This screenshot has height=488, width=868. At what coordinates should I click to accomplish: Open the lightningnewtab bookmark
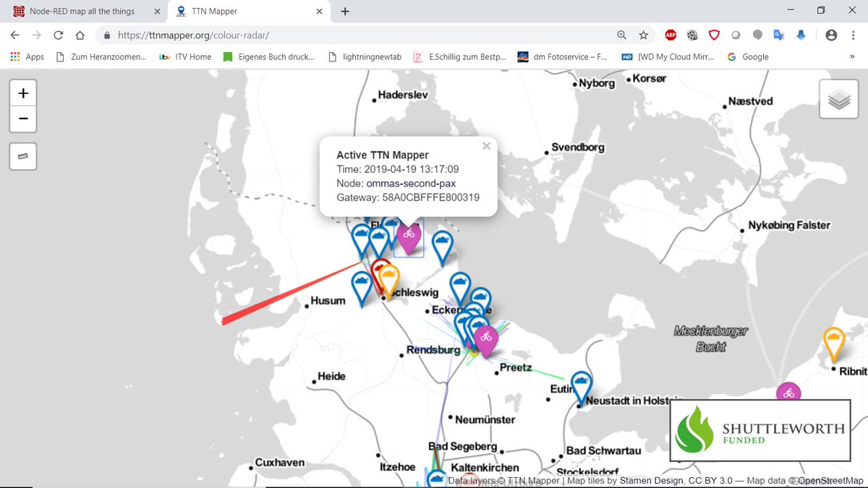click(x=364, y=56)
